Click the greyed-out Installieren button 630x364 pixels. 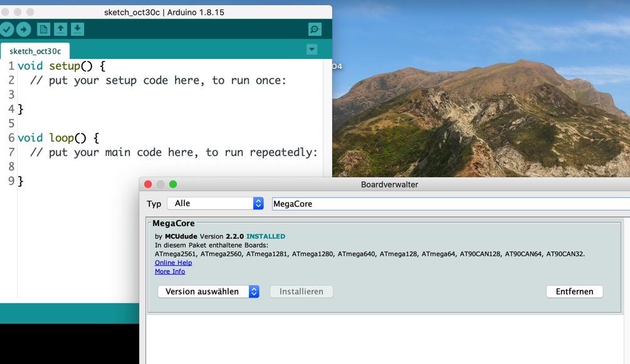[302, 292]
